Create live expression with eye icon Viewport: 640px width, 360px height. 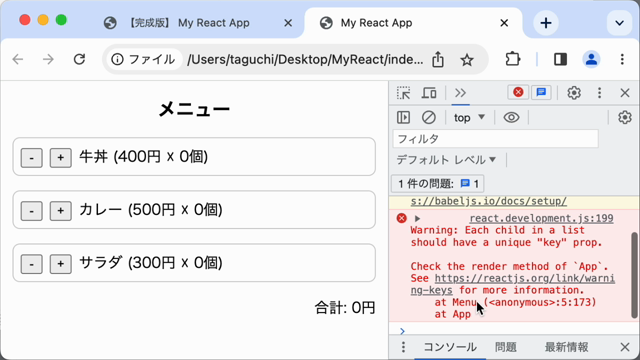(511, 118)
